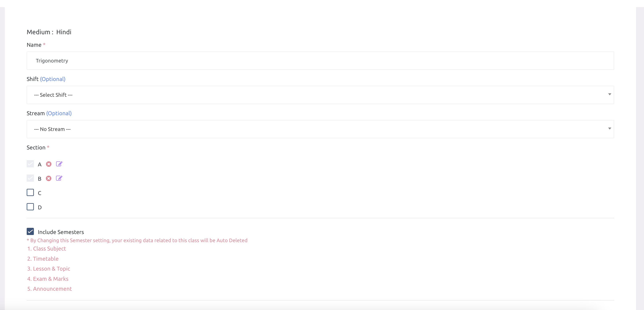The image size is (644, 310).
Task: Check the section C checkbox
Action: point(30,193)
